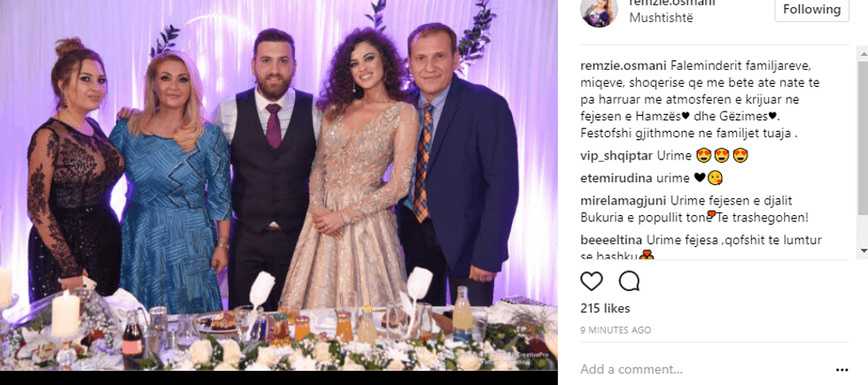Visit beeeeltina commenter profile
This screenshot has height=385, width=868.
[611, 240]
